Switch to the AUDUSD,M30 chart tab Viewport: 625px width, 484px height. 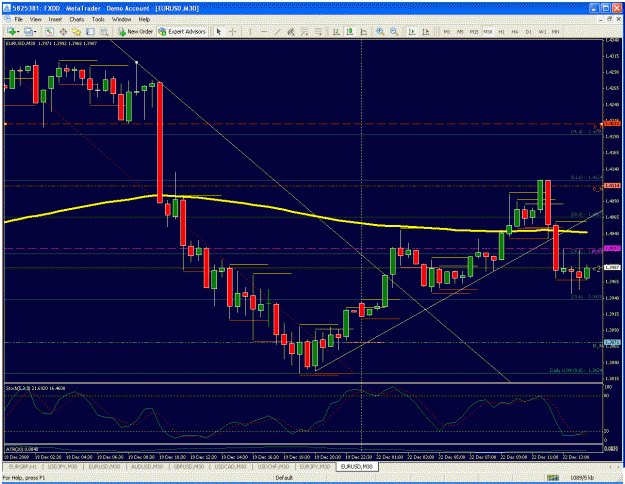click(x=147, y=466)
